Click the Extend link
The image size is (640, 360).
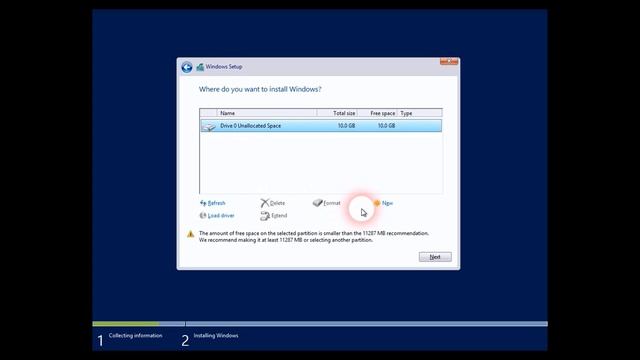(279, 216)
